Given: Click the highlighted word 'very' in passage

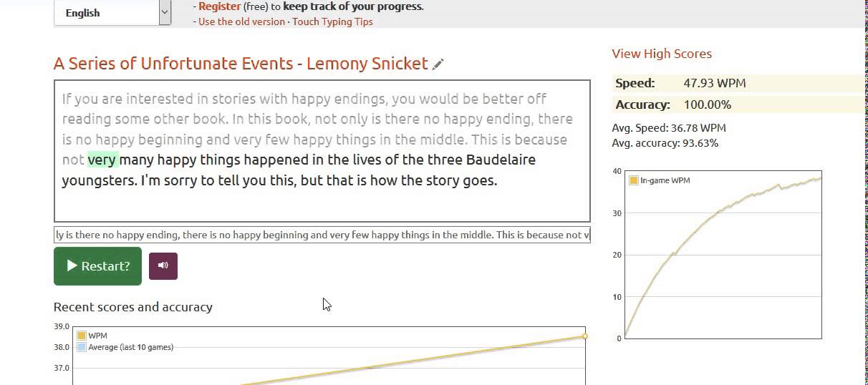Looking at the screenshot, I should point(102,160).
